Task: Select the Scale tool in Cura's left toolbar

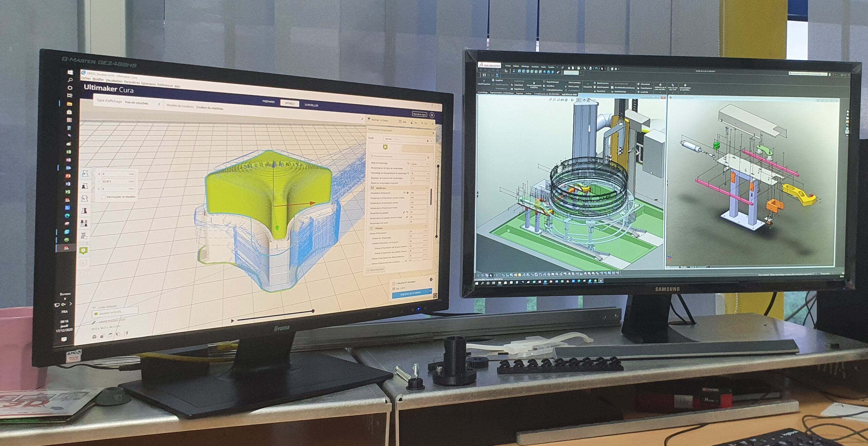Action: click(85, 186)
